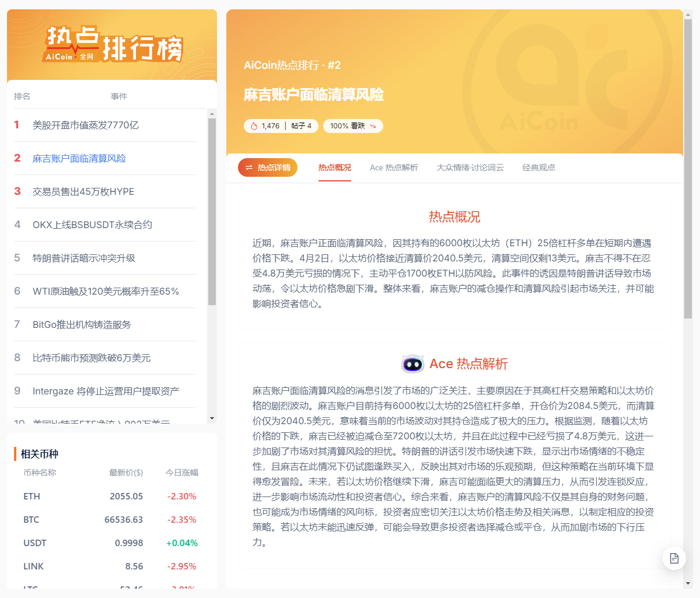The height and width of the screenshot is (598, 700).
Task: Click the Ace robot avatar icon
Action: [414, 363]
